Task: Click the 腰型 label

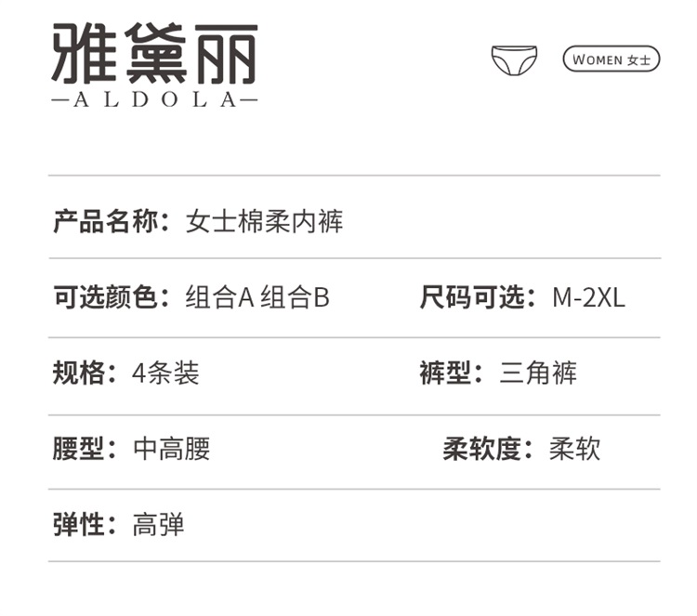Action: tap(85, 449)
